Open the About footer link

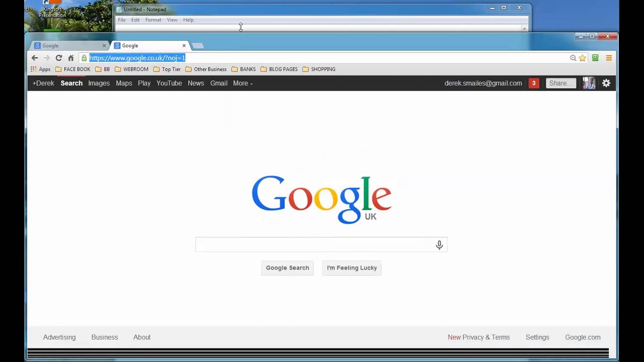[x=142, y=337]
